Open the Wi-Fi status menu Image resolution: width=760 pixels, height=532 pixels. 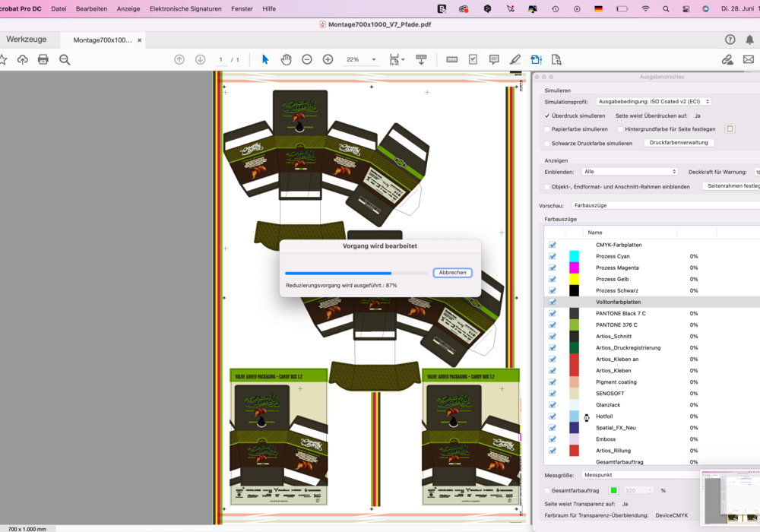click(645, 8)
